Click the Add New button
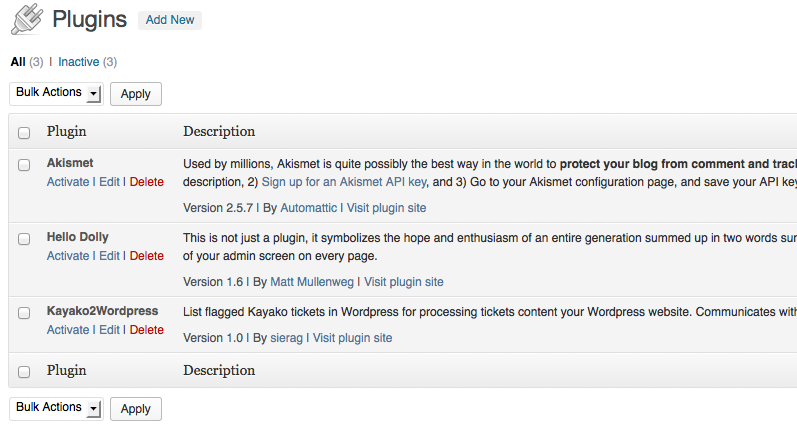The image size is (797, 445). point(170,20)
